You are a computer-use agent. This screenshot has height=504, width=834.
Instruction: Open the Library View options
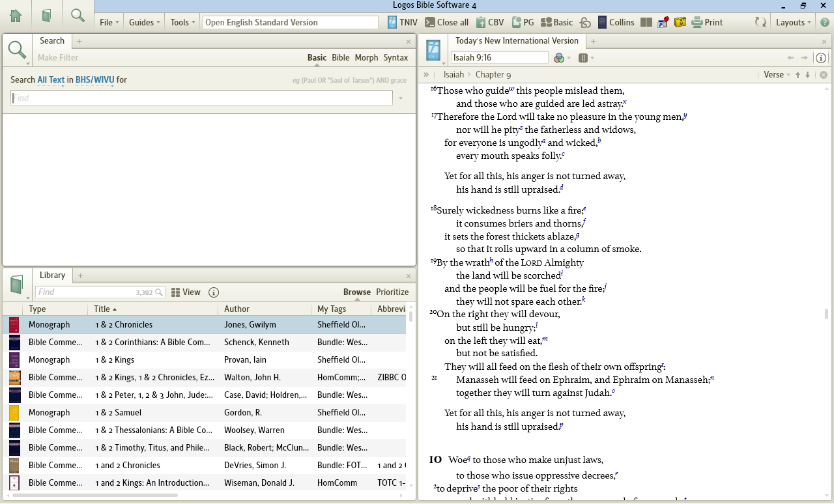(x=186, y=292)
